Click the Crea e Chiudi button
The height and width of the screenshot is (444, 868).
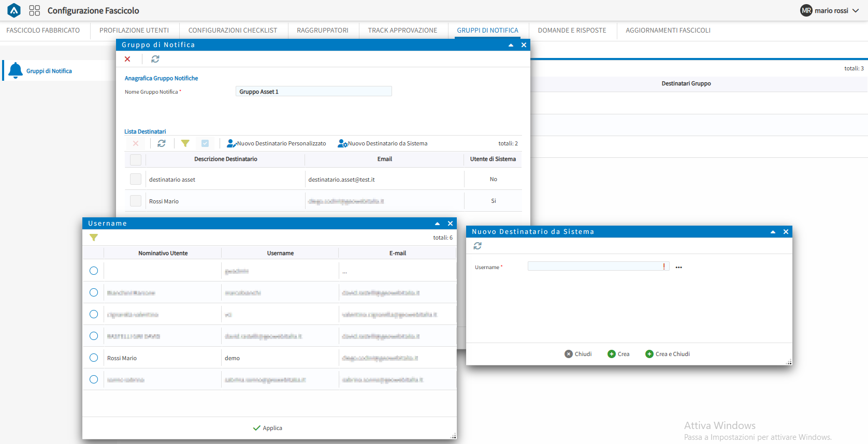pyautogui.click(x=668, y=354)
